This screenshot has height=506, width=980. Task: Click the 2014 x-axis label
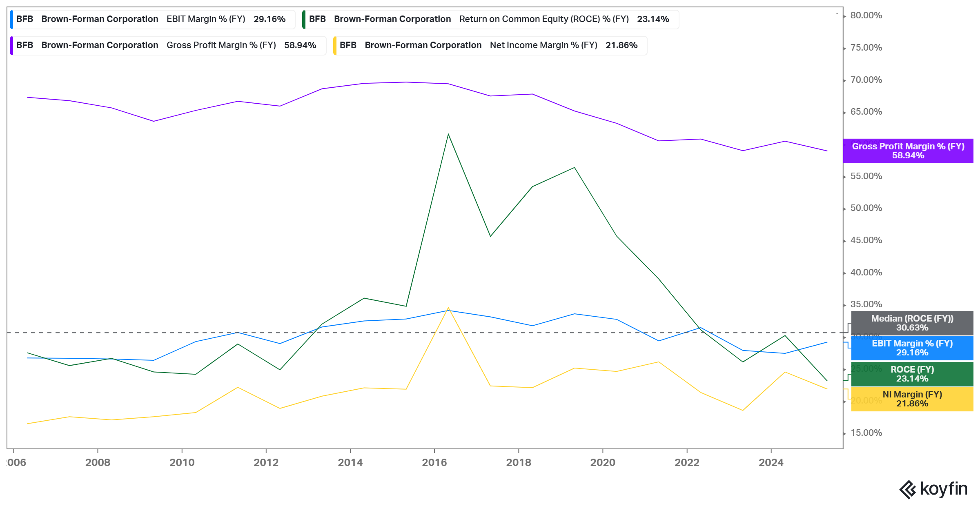click(x=350, y=462)
